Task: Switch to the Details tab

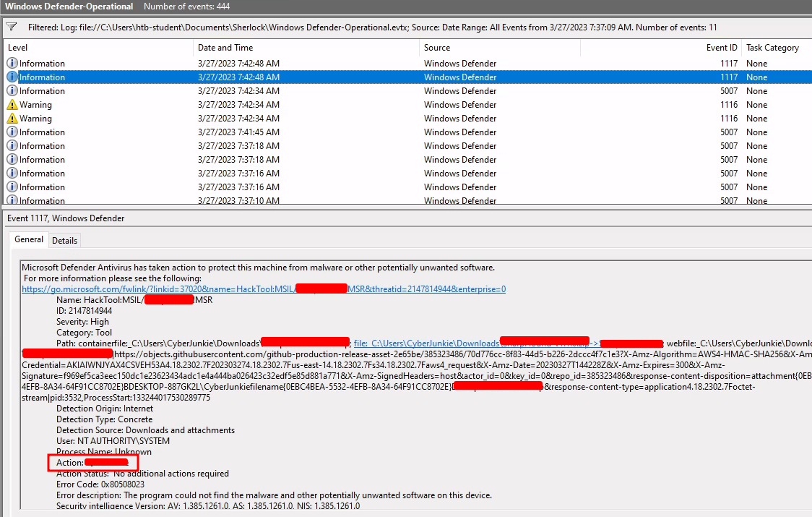Action: coord(64,241)
